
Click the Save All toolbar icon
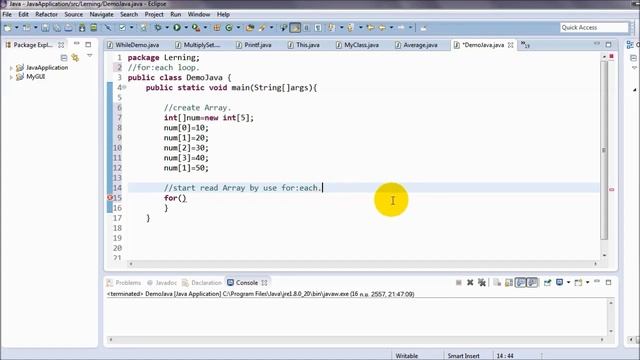point(57,28)
